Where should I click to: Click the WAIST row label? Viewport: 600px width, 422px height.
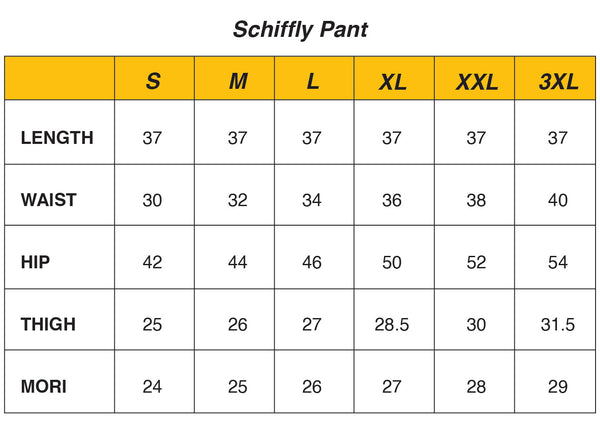(49, 200)
